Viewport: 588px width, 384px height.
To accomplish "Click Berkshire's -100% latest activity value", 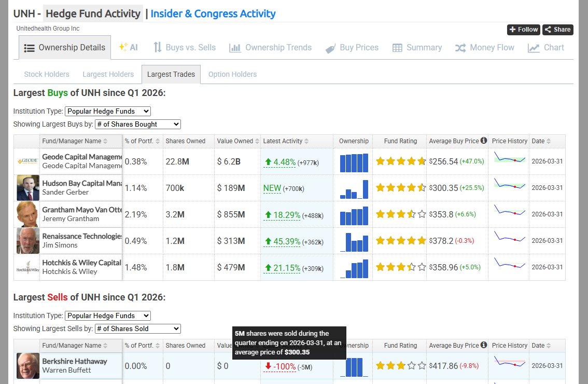I will [x=280, y=367].
